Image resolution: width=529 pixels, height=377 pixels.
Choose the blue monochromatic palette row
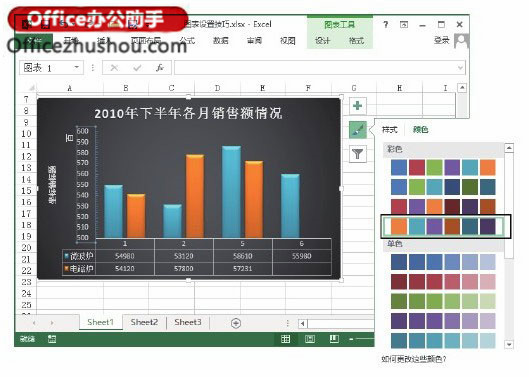(443, 262)
